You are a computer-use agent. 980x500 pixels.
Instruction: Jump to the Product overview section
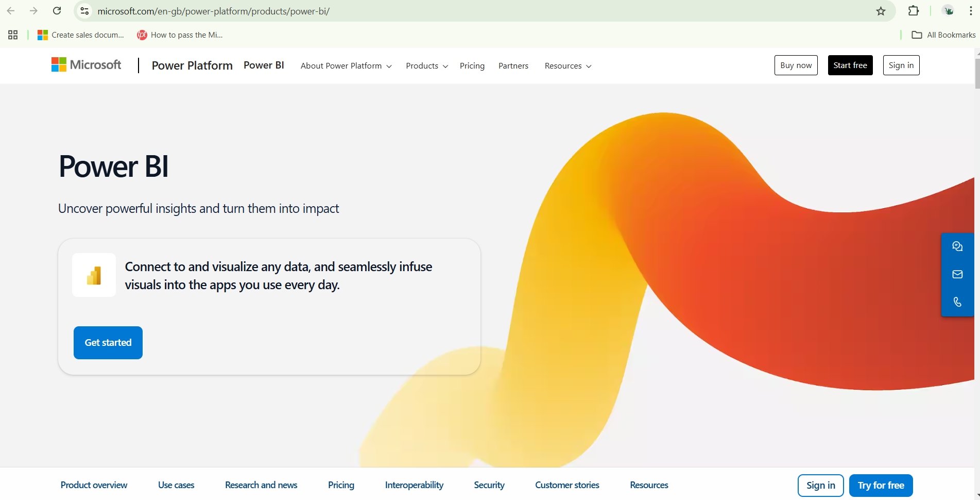pyautogui.click(x=94, y=485)
